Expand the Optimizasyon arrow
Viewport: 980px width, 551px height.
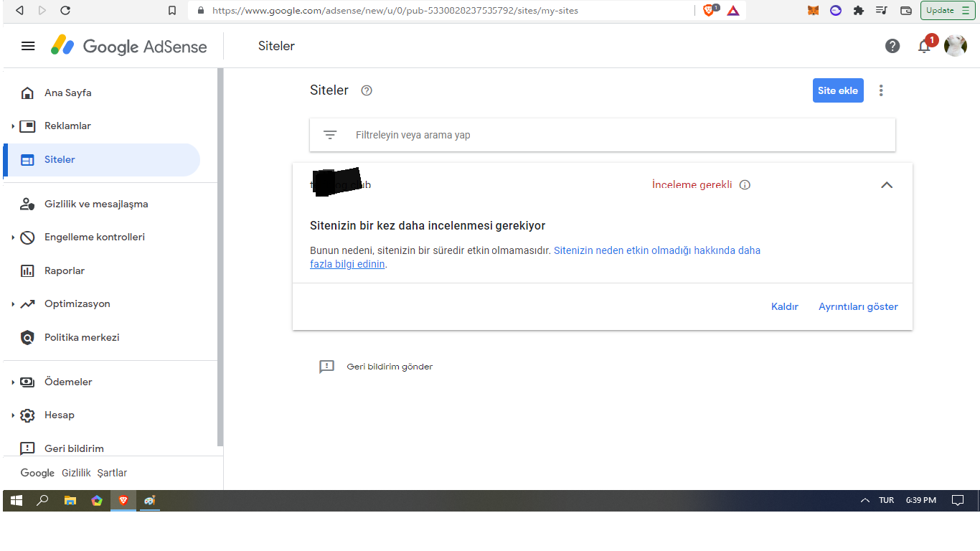(13, 304)
